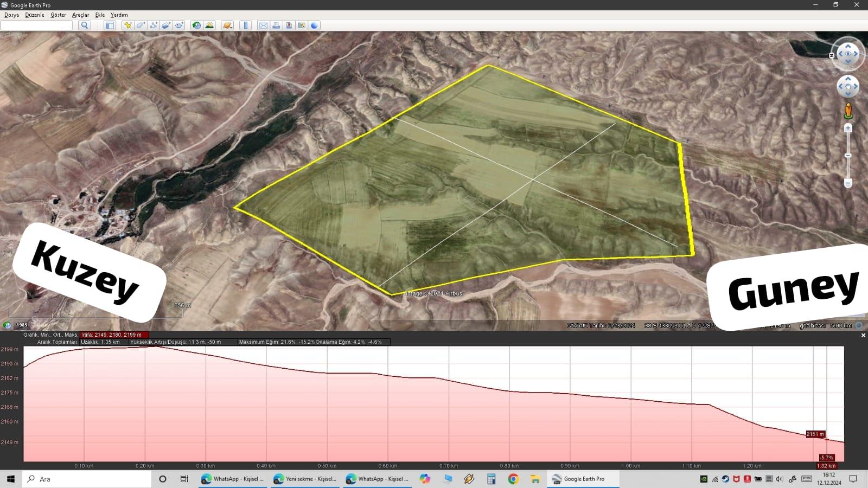This screenshot has height=488, width=868.
Task: Expand the Göster menu
Action: [58, 15]
